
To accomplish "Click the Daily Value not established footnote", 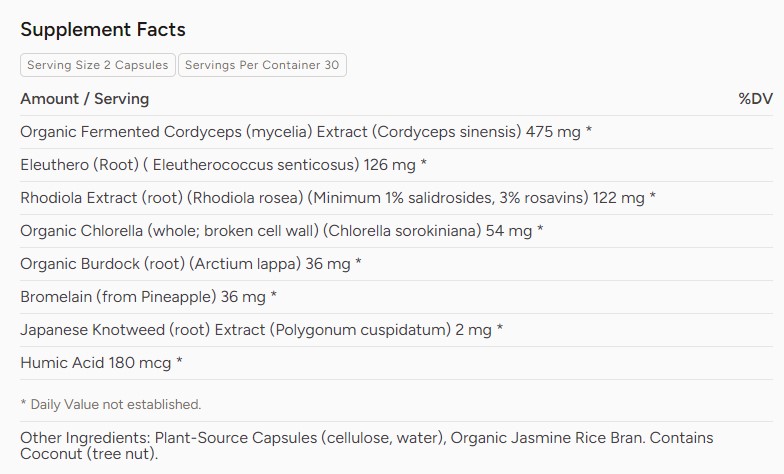I will click(110, 404).
